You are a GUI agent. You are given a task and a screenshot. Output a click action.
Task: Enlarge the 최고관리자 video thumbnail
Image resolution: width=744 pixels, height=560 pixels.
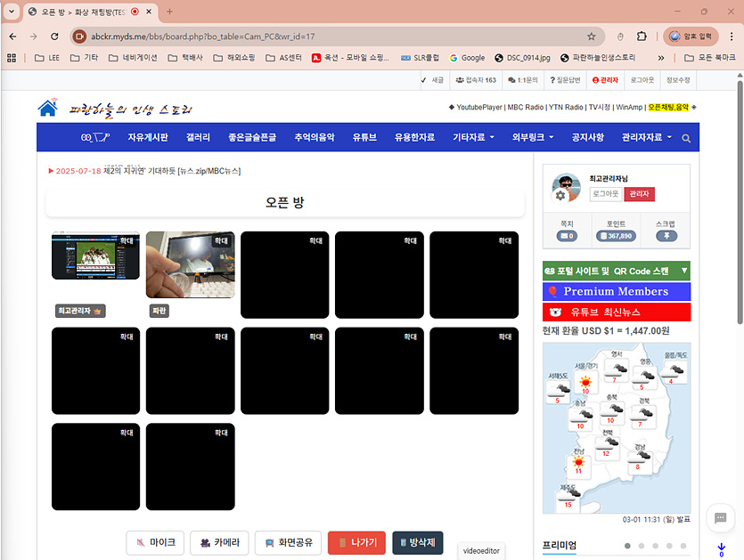click(126, 240)
